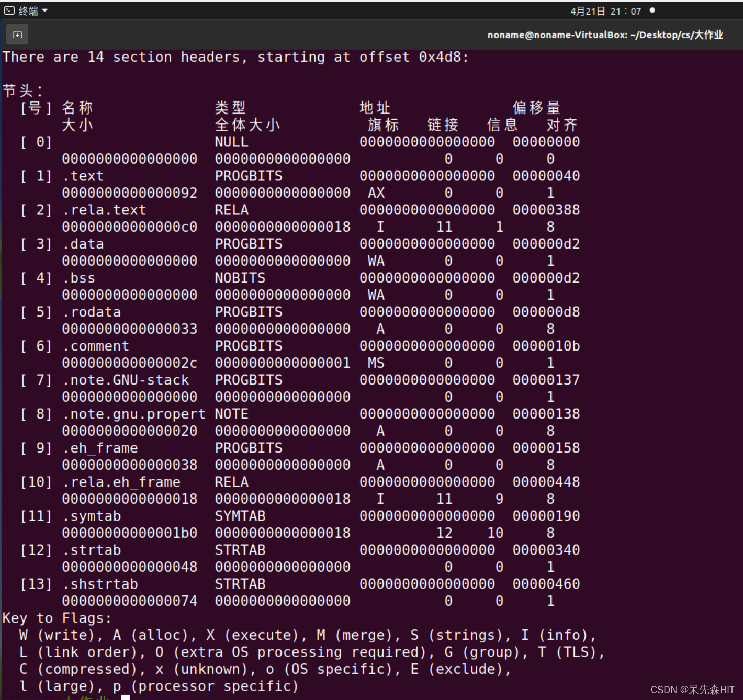Viewport: 743px width, 700px height.
Task: Select the .data section name
Action: pyautogui.click(x=83, y=244)
